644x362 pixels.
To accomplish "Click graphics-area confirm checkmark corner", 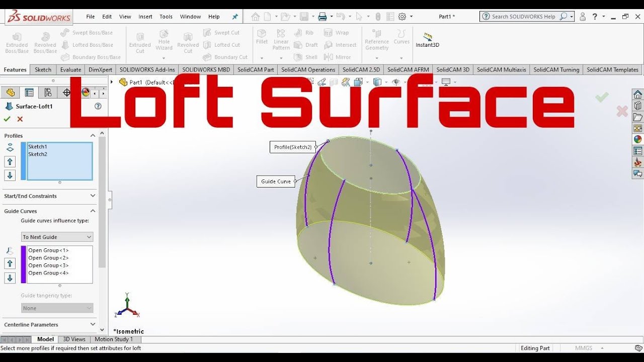I will click(602, 97).
